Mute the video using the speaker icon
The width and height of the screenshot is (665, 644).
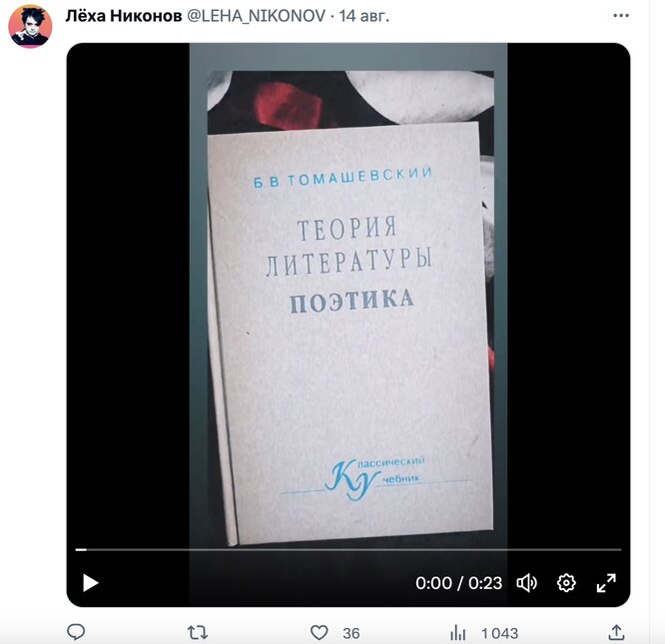pyautogui.click(x=527, y=582)
